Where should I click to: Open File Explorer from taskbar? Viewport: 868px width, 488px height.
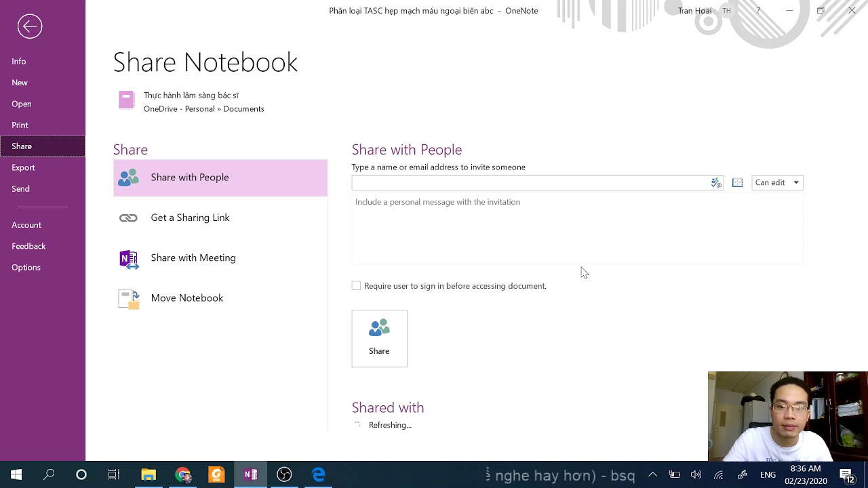(149, 474)
